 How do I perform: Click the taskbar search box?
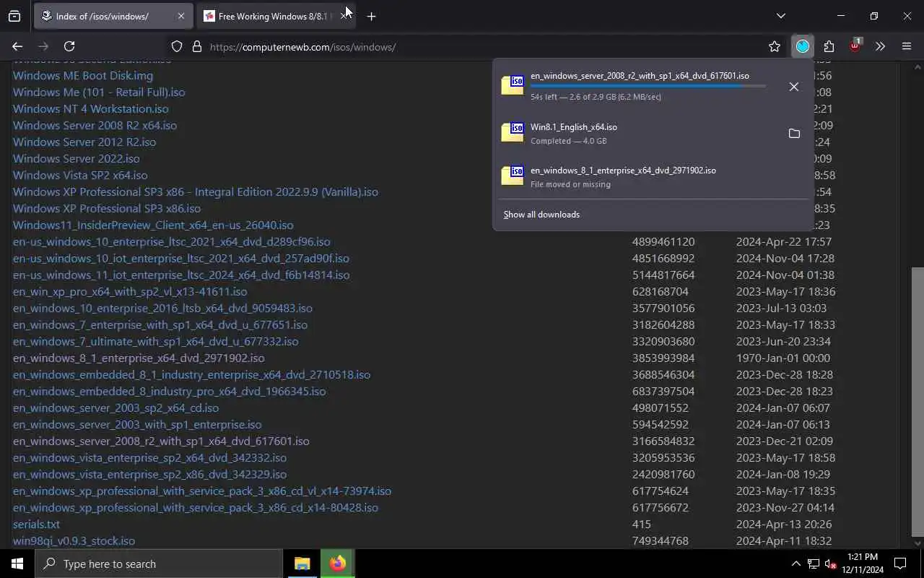coord(159,564)
